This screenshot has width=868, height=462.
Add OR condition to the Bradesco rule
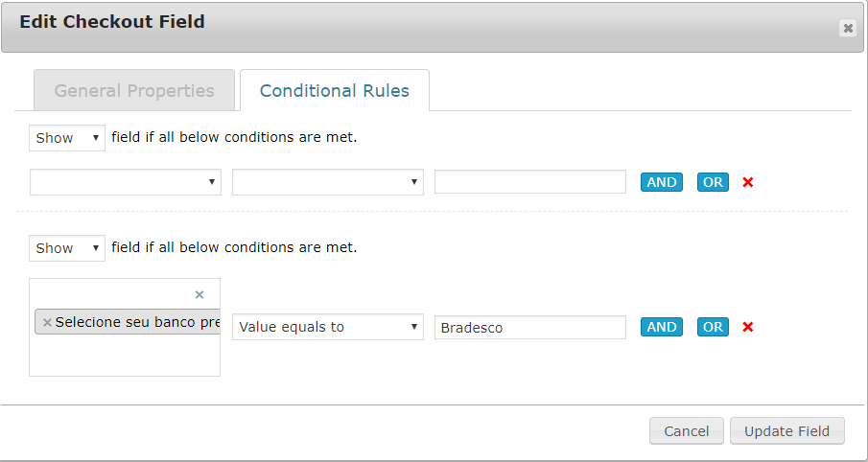tap(713, 327)
